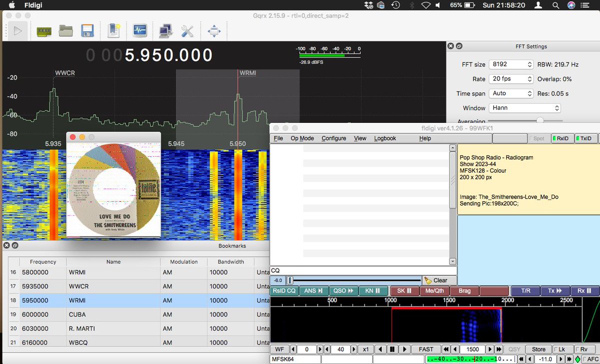This screenshot has height=364, width=600.
Task: Open fldigi Help menu
Action: click(x=425, y=138)
